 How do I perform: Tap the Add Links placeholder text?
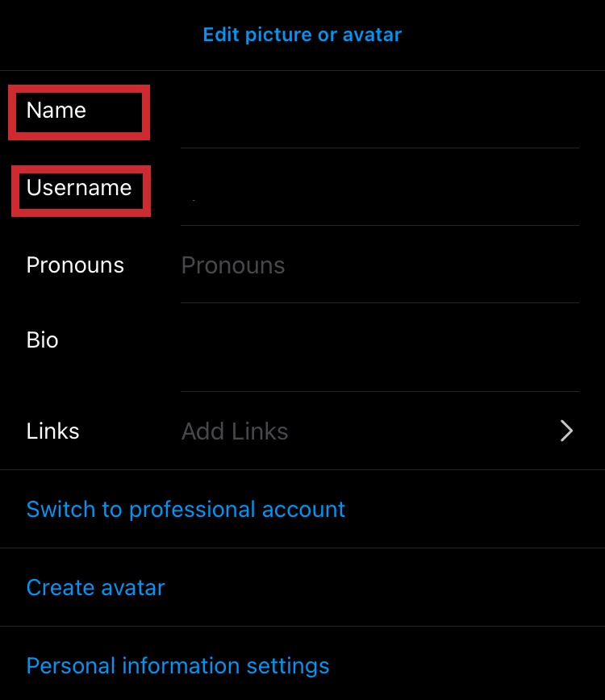tap(235, 431)
